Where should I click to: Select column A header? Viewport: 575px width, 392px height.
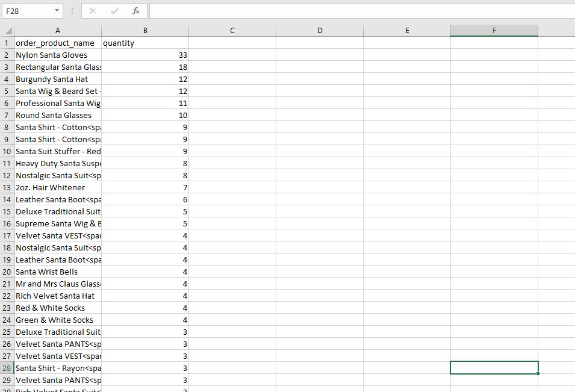pos(58,31)
